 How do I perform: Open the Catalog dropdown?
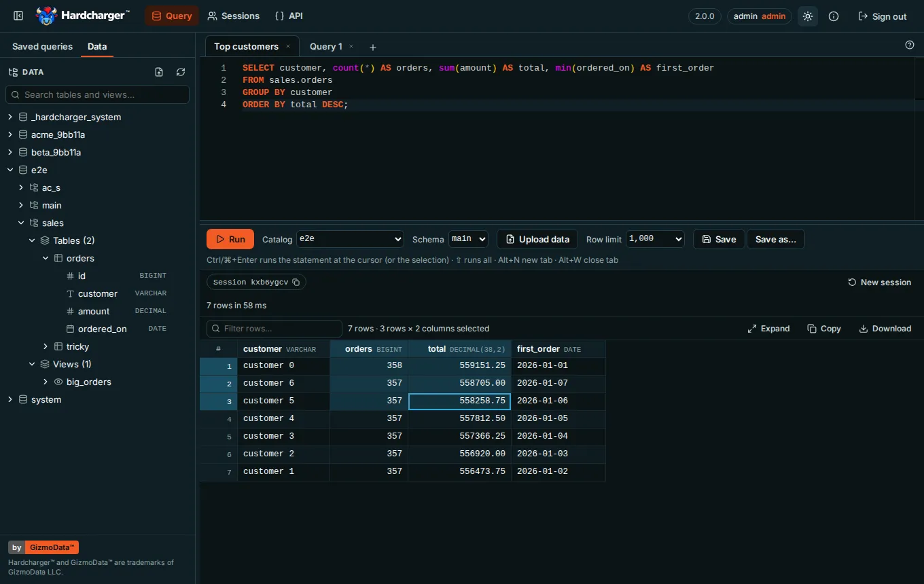tap(351, 239)
